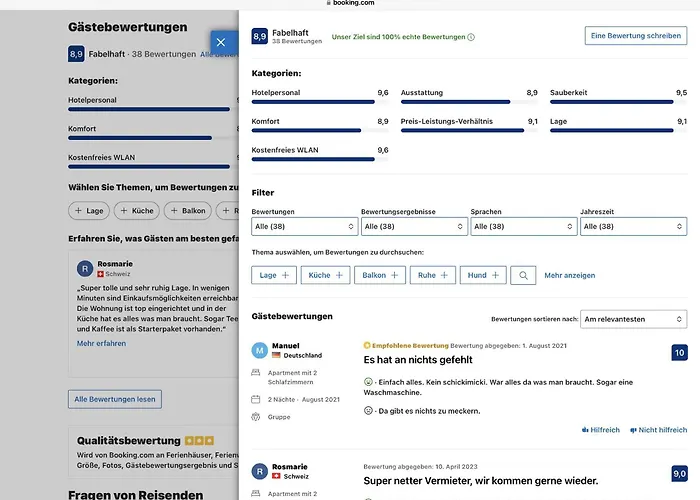
Task: Click the 8,9 badge in background Gästebewertungen
Action: [76, 54]
